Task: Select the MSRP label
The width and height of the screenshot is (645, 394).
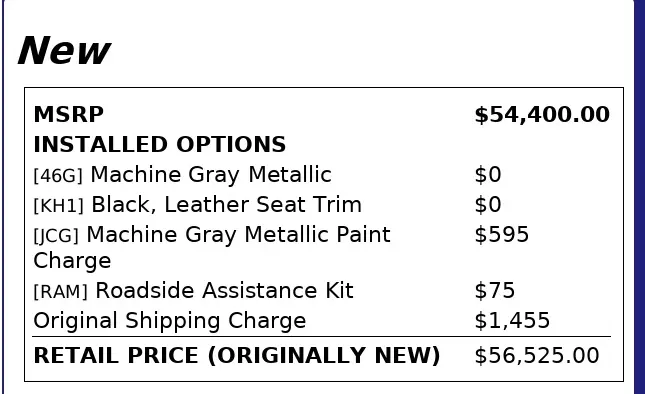Action: tap(69, 114)
